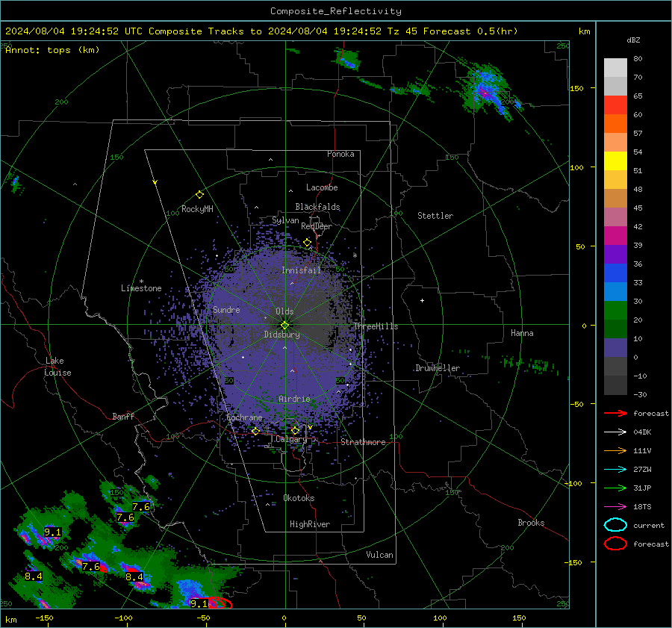
Task: Click the Ponoka city label
Action: (340, 154)
